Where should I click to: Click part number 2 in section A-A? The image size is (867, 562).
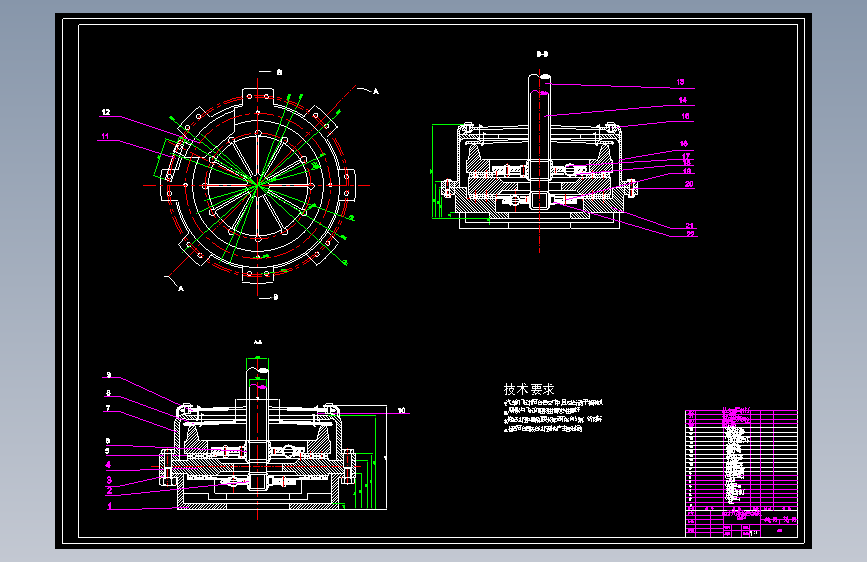tap(109, 490)
